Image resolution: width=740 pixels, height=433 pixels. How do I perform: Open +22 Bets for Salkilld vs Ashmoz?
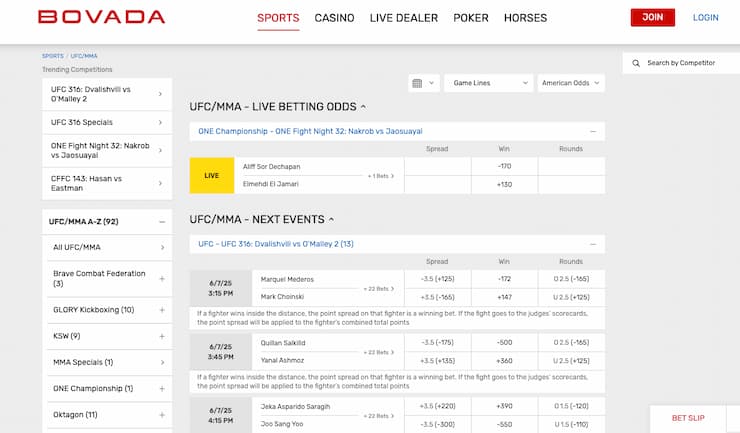pyautogui.click(x=378, y=352)
